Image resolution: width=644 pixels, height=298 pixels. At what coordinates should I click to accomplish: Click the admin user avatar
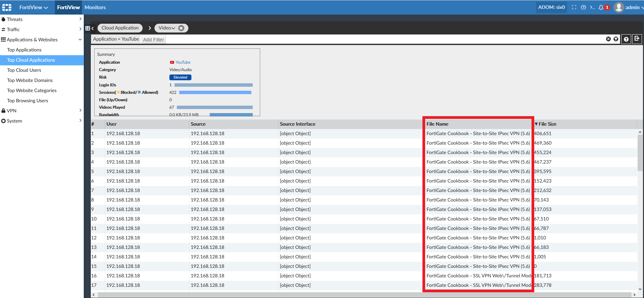[619, 7]
